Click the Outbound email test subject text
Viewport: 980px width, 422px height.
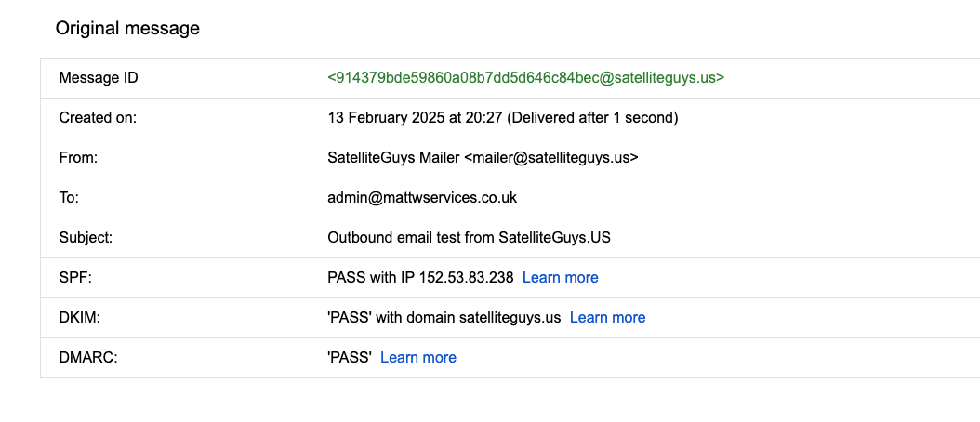click(469, 237)
